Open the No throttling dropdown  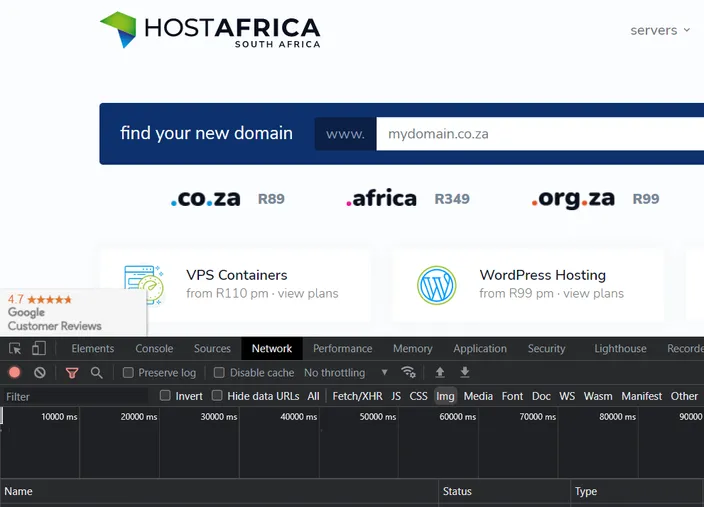(346, 373)
